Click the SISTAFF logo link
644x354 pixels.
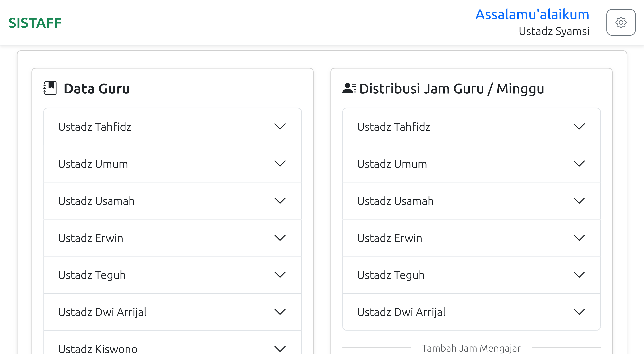tap(35, 23)
